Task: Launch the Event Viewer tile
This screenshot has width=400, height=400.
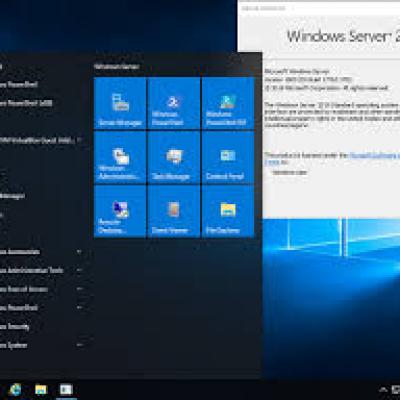Action: coord(174,211)
